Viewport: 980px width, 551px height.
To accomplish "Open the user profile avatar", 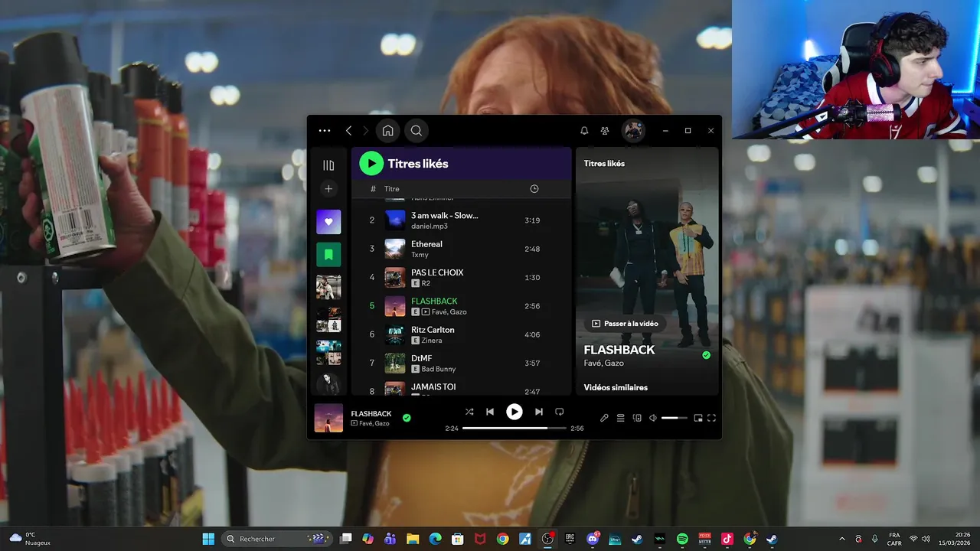I will point(633,131).
